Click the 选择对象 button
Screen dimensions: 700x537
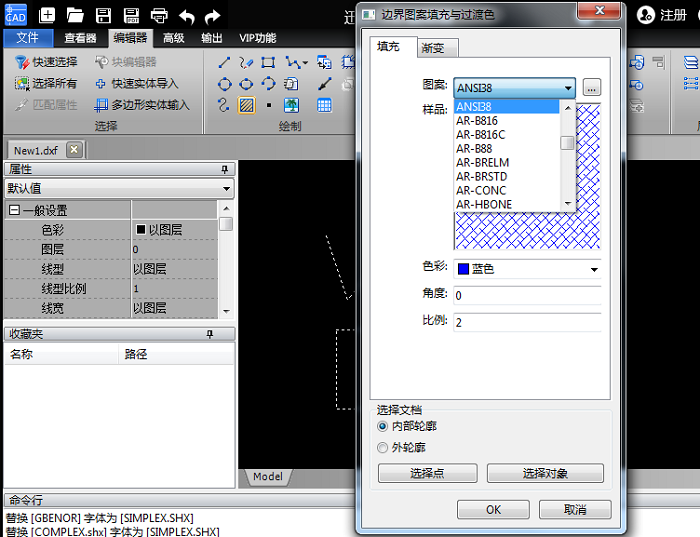point(545,473)
